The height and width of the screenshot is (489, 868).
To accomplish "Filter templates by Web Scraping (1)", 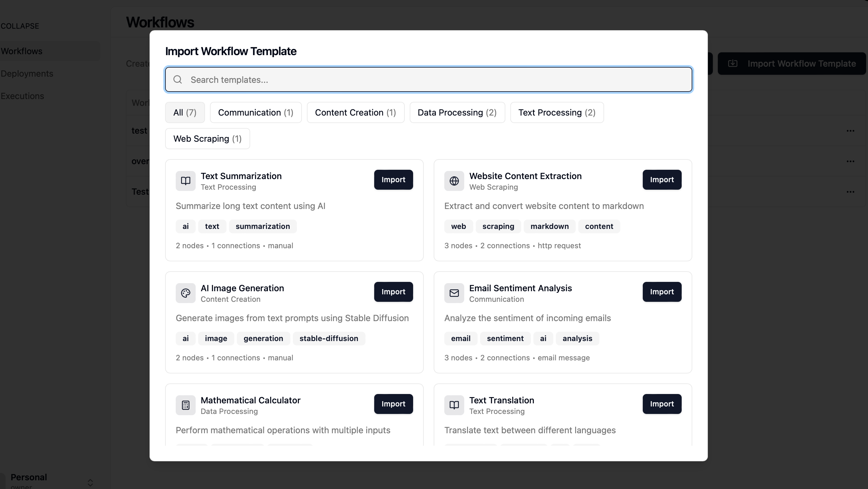I will tap(207, 139).
